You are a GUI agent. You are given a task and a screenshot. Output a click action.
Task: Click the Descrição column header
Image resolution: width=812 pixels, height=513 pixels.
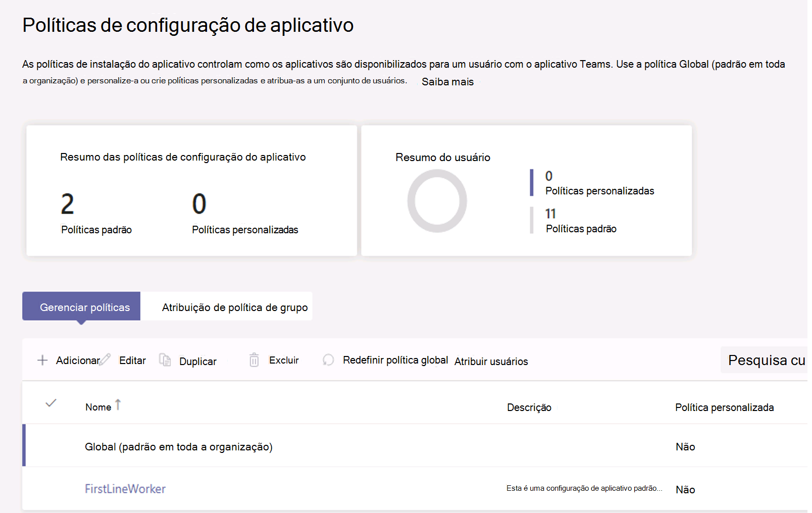pyautogui.click(x=529, y=407)
